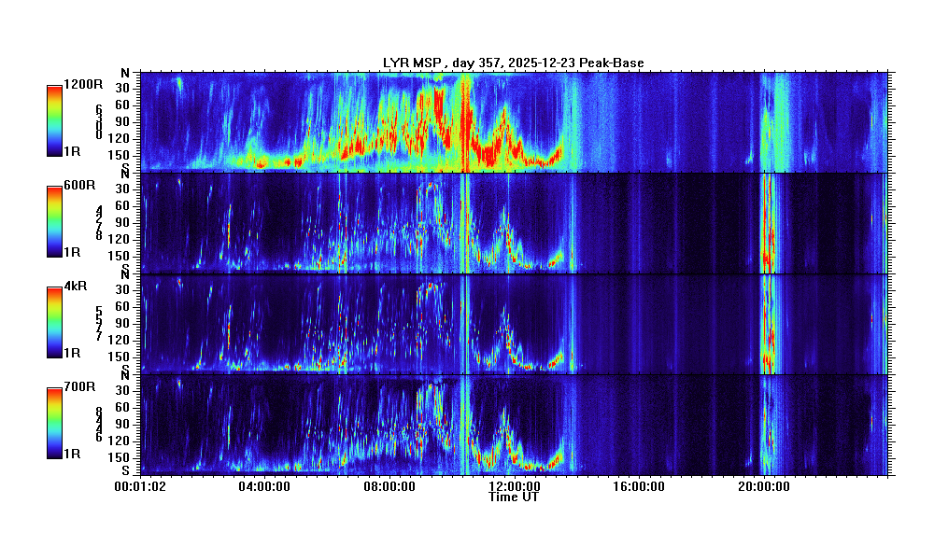The image size is (934, 560).
Task: Click the N label atop the first panel
Action: pos(124,73)
